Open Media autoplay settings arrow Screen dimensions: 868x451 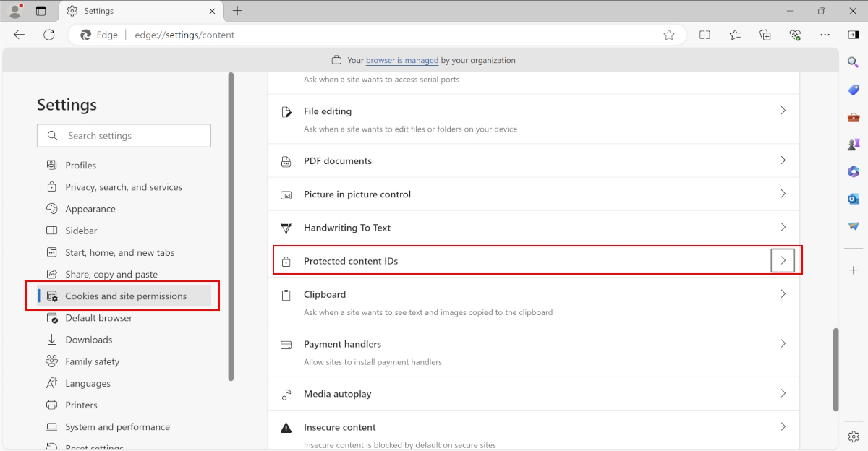[x=783, y=394]
